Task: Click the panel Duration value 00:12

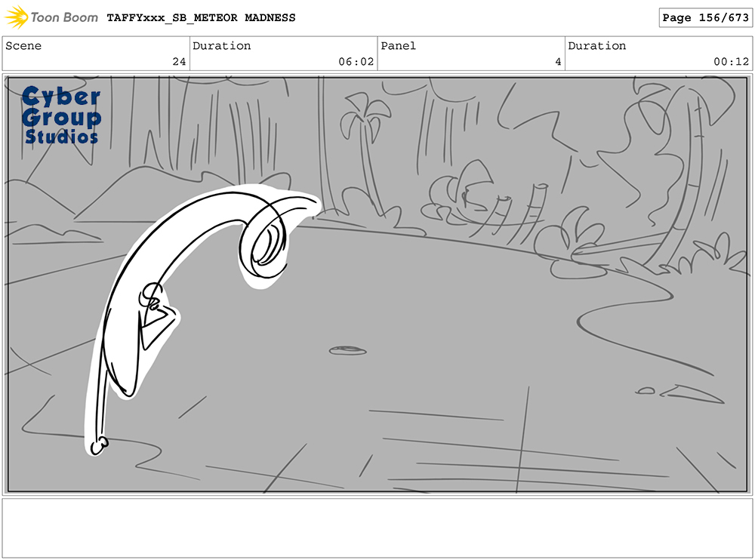Action: click(731, 62)
